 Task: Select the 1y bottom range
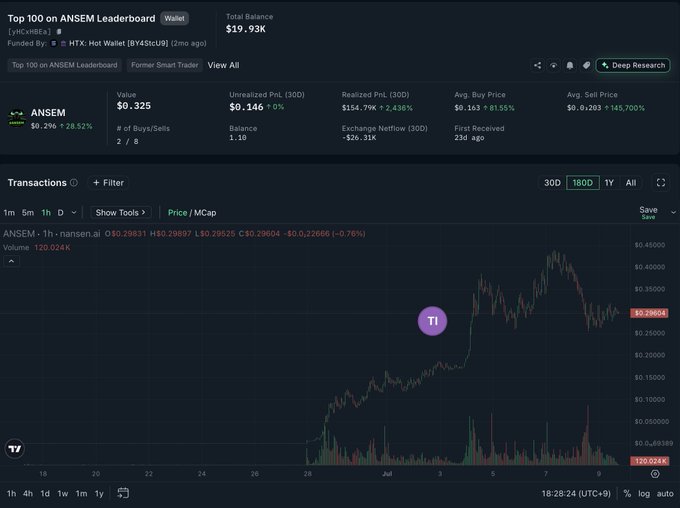tap(99, 493)
